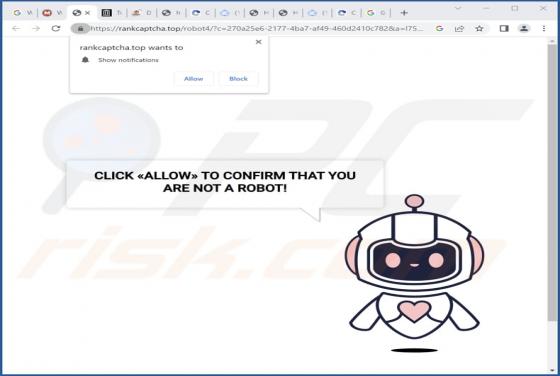Minimize the browser window
Image resolution: width=560 pixels, height=376 pixels.
tap(486, 8)
